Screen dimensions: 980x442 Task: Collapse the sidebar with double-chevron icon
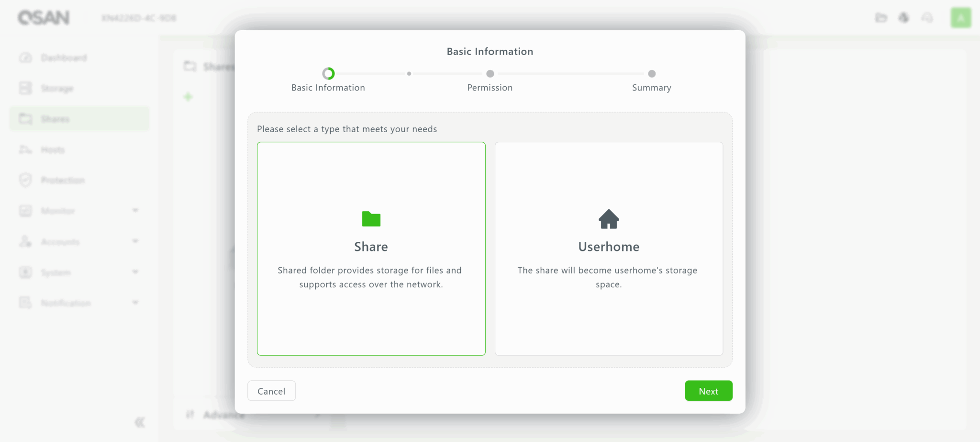pos(139,422)
